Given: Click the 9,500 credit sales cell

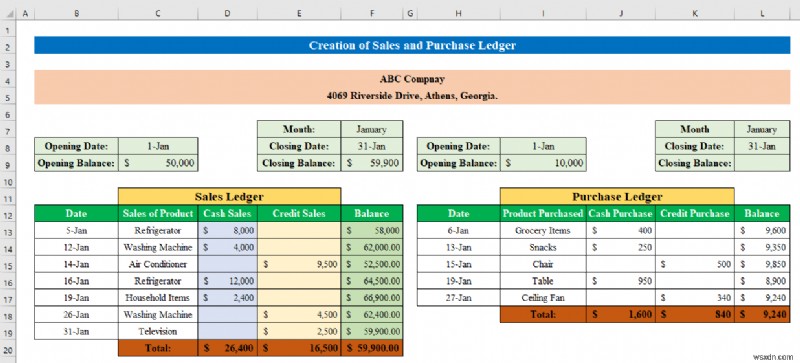Looking at the screenshot, I should (299, 264).
